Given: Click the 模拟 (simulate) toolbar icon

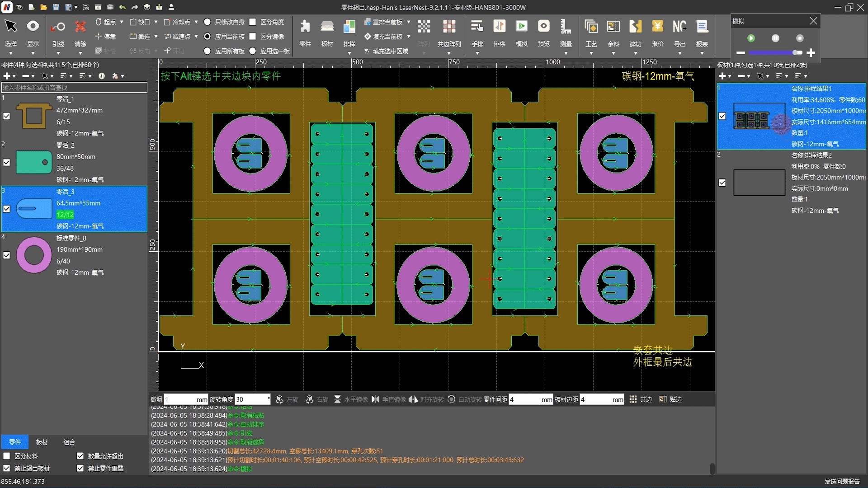Looking at the screenshot, I should (521, 27).
